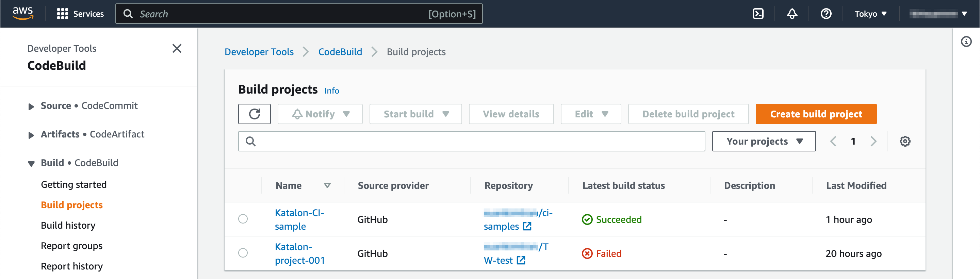980x279 pixels.
Task: Expand the Source CodeCommit section
Action: coord(31,106)
